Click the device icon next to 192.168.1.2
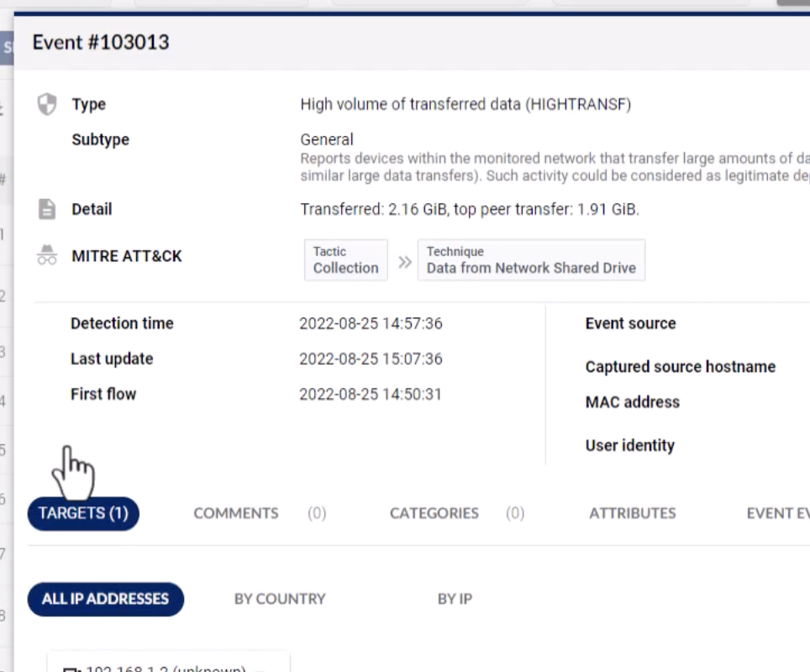Viewport: 810px width, 672px height. pyautogui.click(x=72, y=669)
